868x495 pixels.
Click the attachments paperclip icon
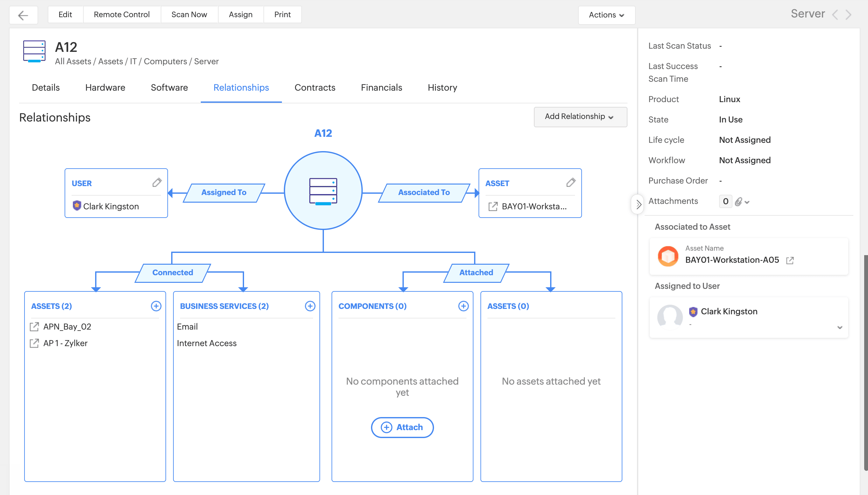pos(738,202)
